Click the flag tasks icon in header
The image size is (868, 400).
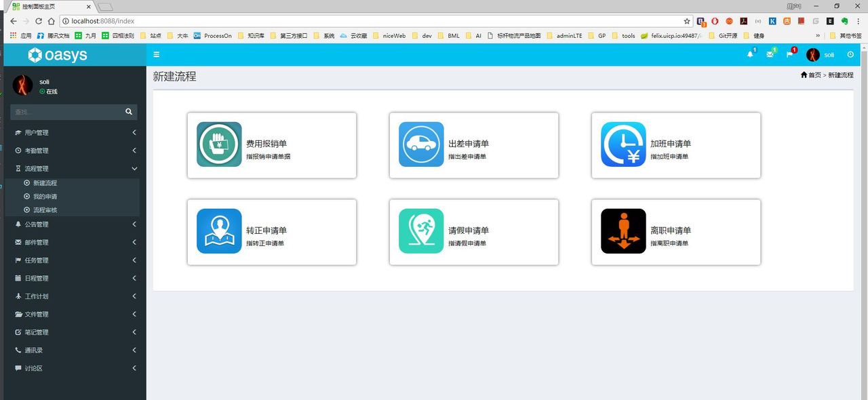tap(789, 55)
